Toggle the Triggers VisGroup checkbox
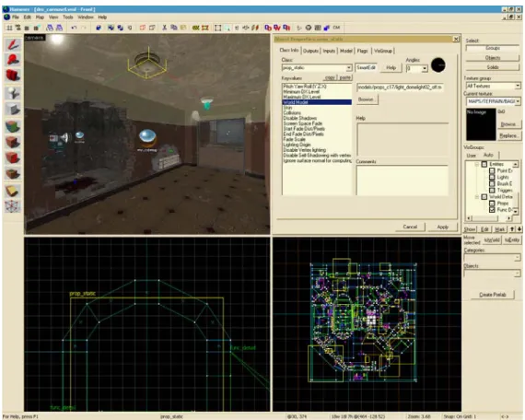Image resolution: width=525 pixels, height=420 pixels. point(492,191)
